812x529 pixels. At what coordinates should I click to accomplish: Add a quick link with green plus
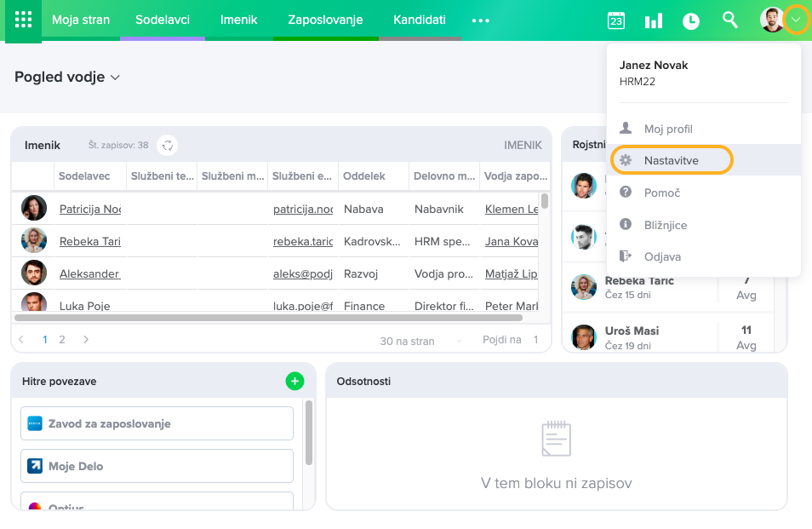point(294,382)
